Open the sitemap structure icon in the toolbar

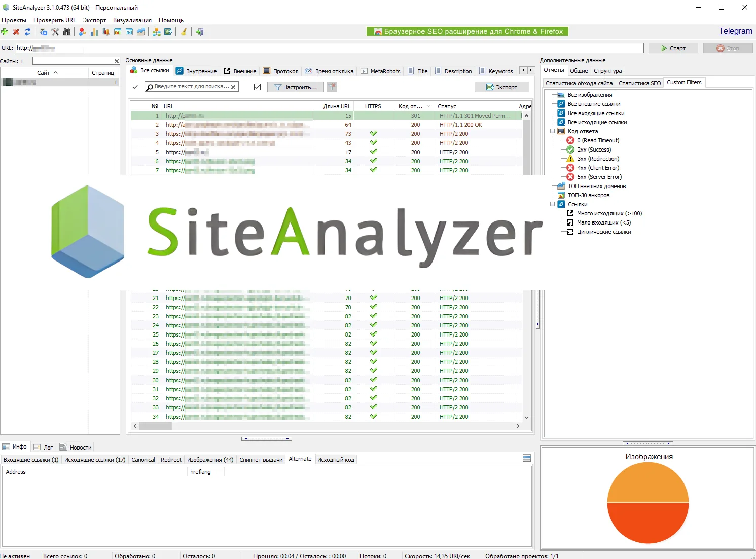pyautogui.click(x=157, y=32)
